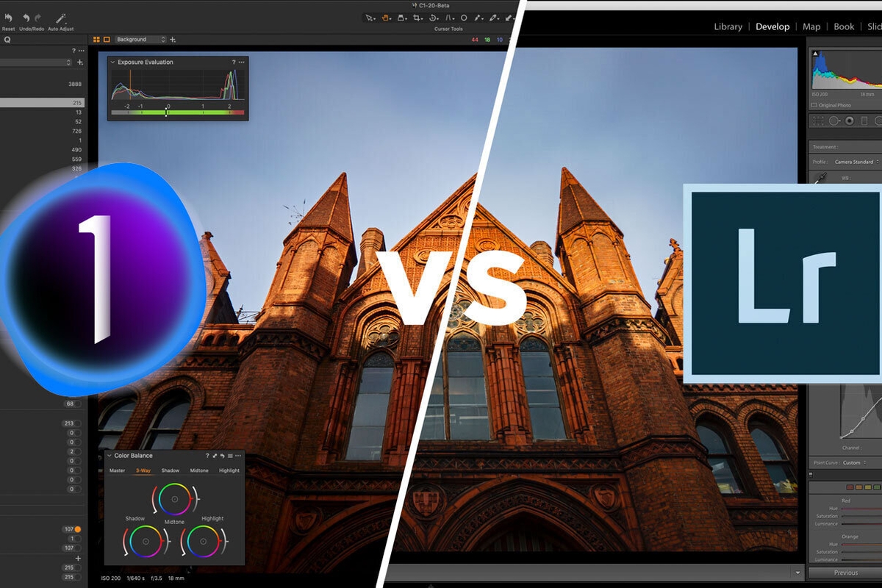This screenshot has height=588, width=882.
Task: Select the Rotate/Straighten cursor tool
Action: pos(434,18)
